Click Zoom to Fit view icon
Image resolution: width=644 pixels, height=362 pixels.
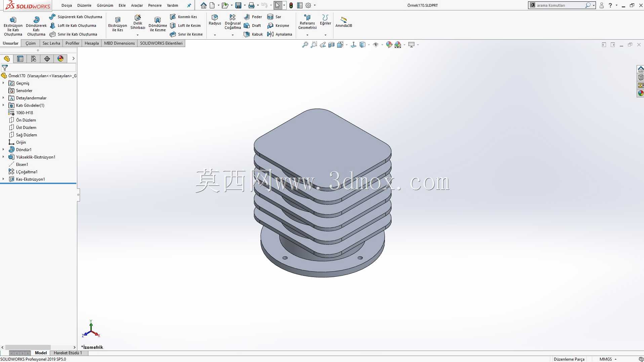[x=305, y=45]
